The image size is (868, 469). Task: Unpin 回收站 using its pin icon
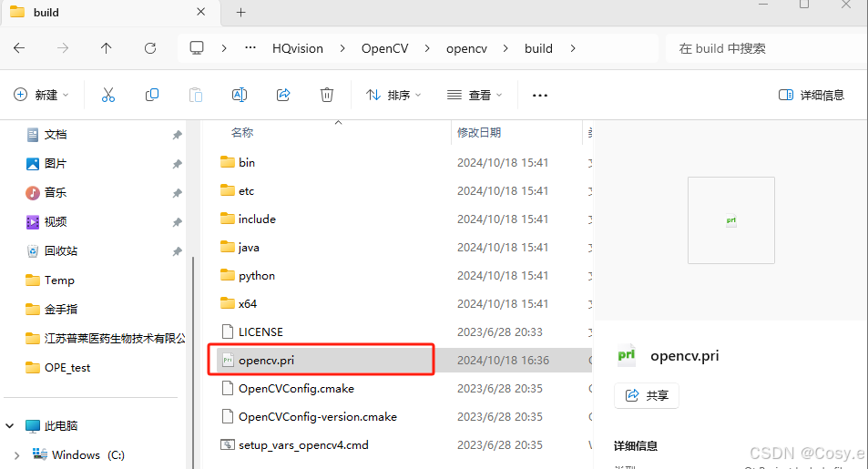click(177, 251)
